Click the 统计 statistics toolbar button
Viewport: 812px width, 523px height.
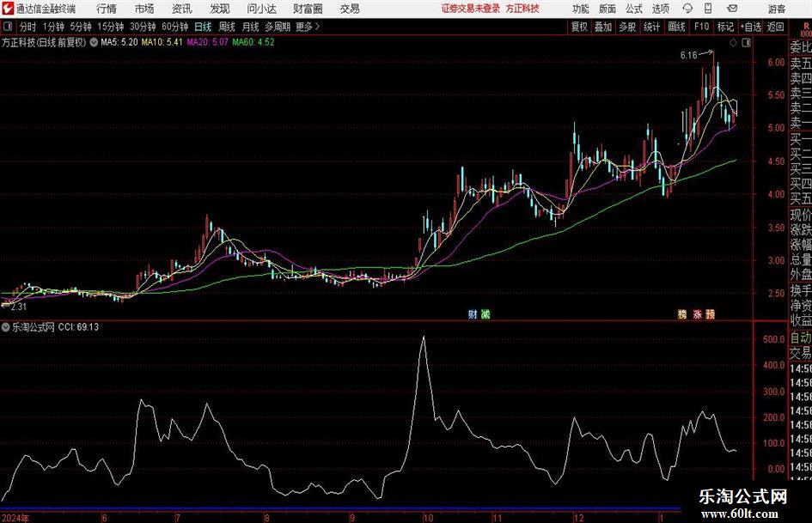[x=651, y=27]
